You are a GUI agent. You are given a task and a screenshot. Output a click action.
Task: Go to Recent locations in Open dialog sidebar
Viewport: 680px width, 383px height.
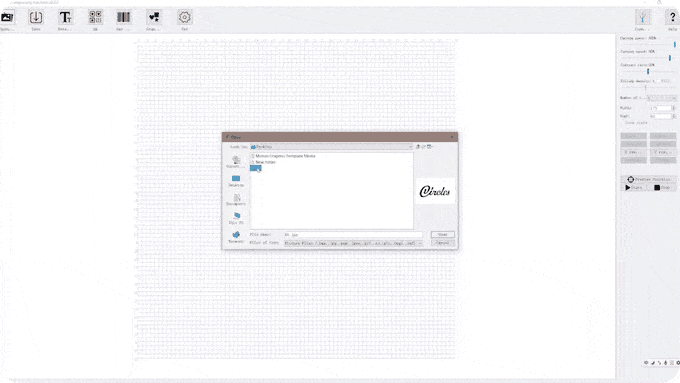(x=236, y=162)
